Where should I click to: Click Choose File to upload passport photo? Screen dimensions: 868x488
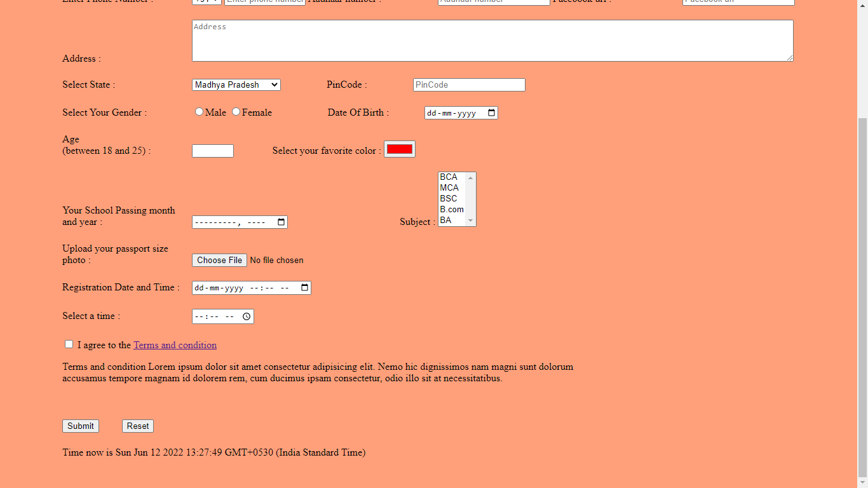[219, 260]
